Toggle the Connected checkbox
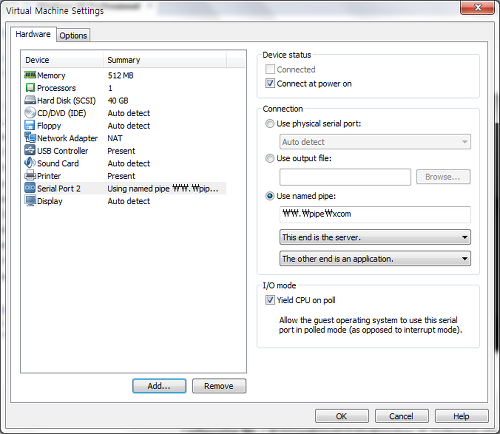Screen dimensions: 500x434 [270, 69]
